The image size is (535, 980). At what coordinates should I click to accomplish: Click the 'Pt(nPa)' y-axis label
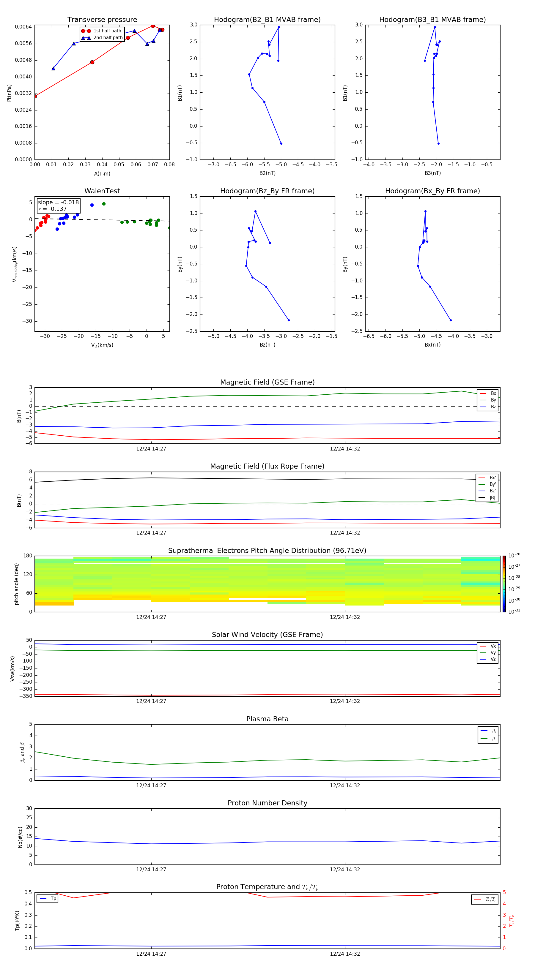[9, 93]
